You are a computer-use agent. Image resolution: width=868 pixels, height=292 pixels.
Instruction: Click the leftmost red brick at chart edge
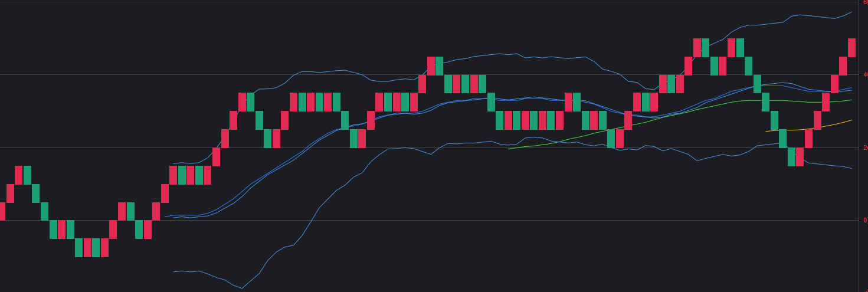[2, 211]
